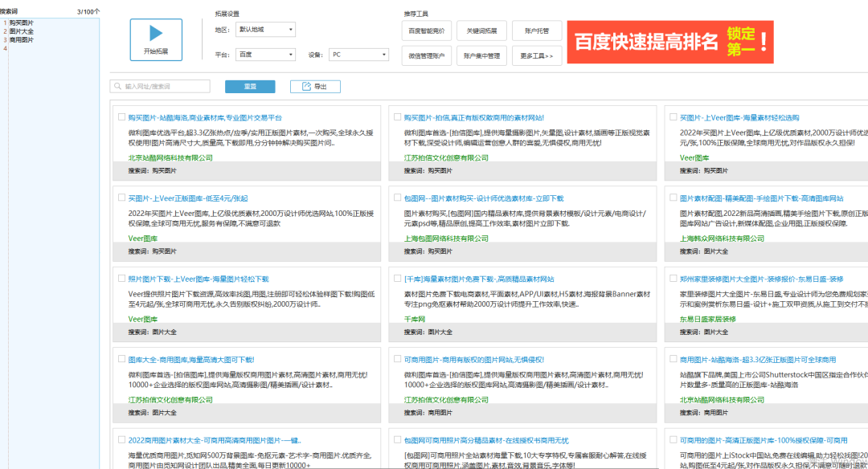Click the 重置 reset button
868x469 pixels.
tap(250, 86)
